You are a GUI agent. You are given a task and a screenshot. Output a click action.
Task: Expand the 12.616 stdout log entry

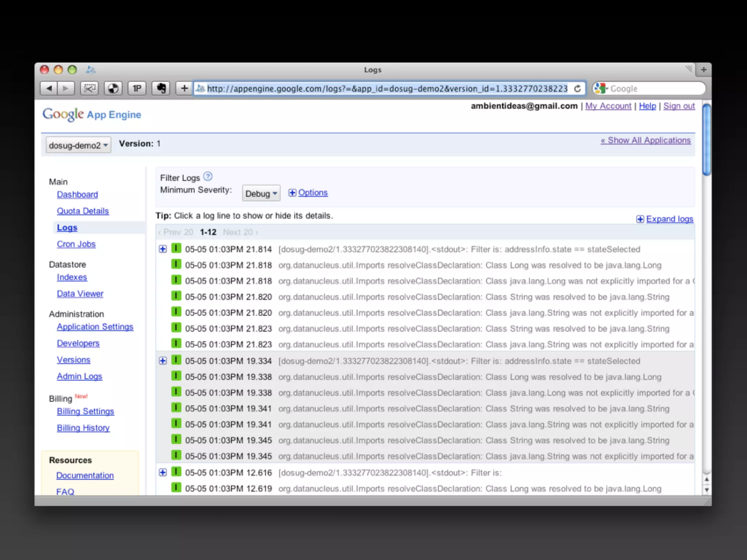point(163,472)
